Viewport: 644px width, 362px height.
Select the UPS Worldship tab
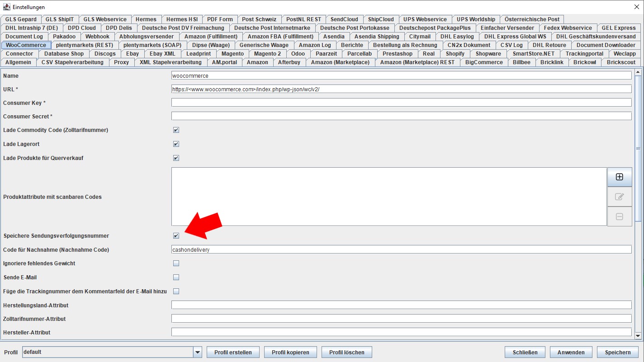pyautogui.click(x=476, y=19)
